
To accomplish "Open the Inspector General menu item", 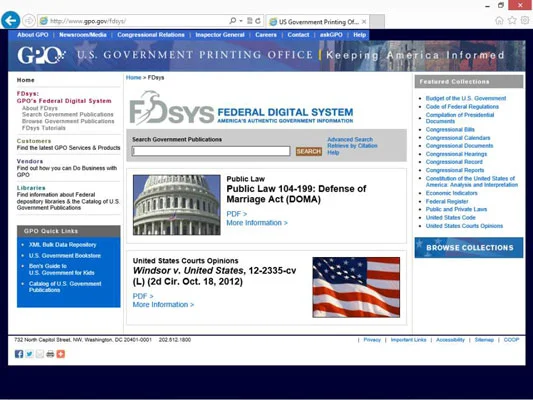I will tap(220, 35).
